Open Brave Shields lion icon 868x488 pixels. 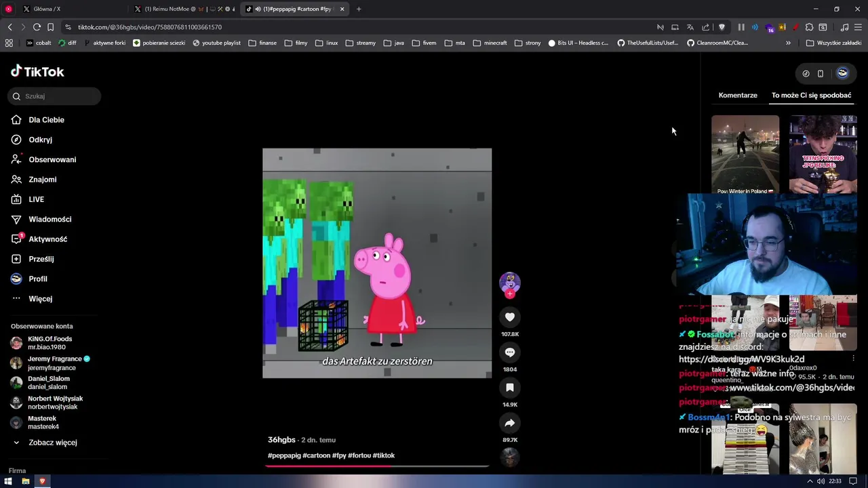pos(722,27)
